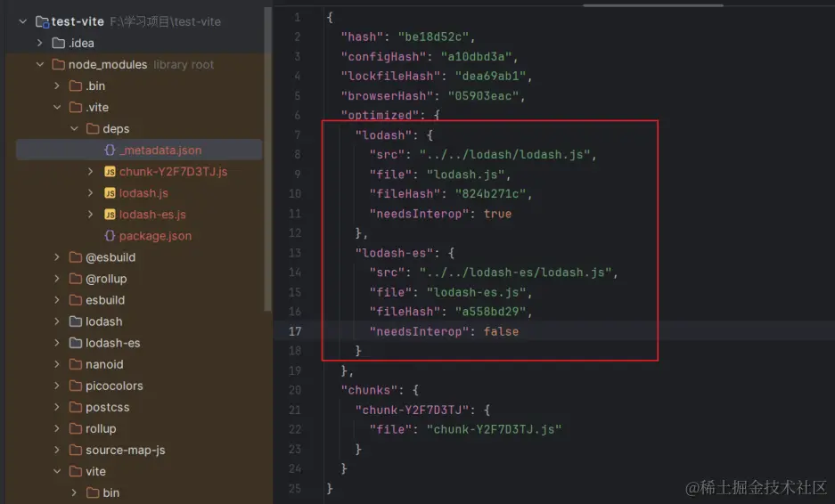Click the "../../lodash/lodash.js" src value
This screenshot has width=835, height=504.
click(504, 154)
